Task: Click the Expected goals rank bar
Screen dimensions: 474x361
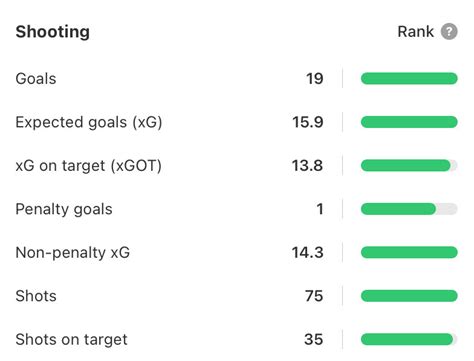Action: 409,122
